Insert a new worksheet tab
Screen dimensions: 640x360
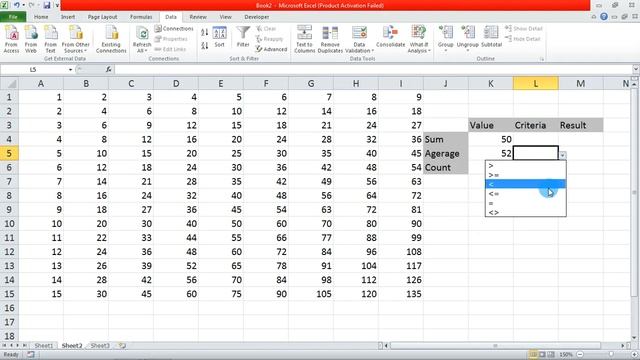pos(122,345)
